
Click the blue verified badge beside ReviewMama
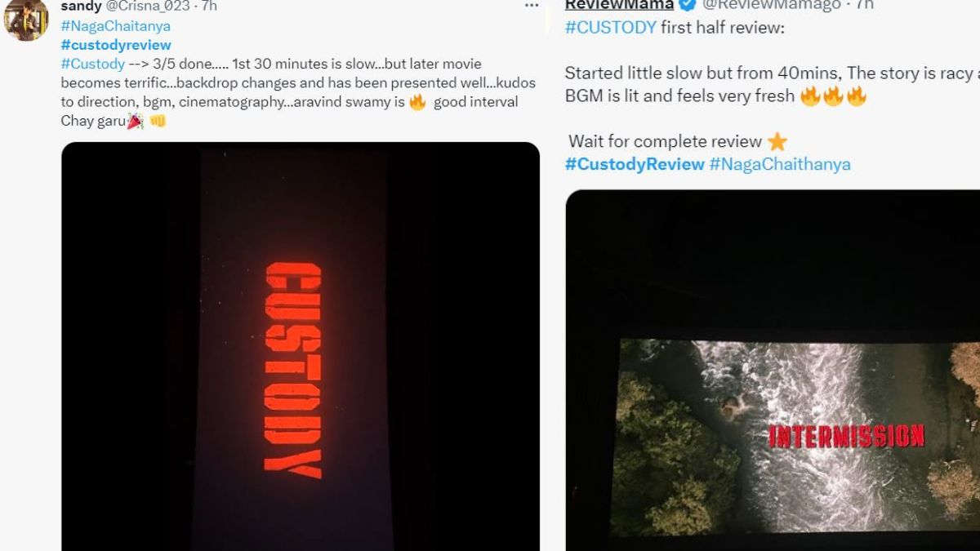688,5
